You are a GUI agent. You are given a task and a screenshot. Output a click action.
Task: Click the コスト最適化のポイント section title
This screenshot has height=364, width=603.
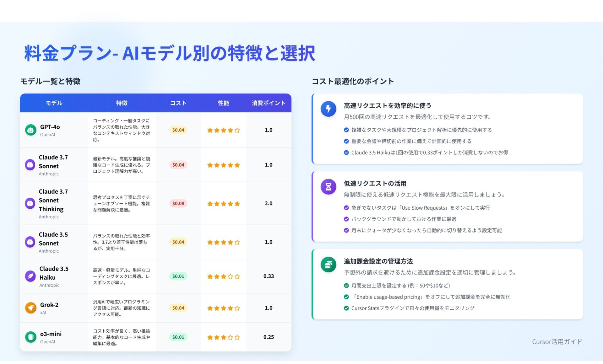pyautogui.click(x=353, y=81)
